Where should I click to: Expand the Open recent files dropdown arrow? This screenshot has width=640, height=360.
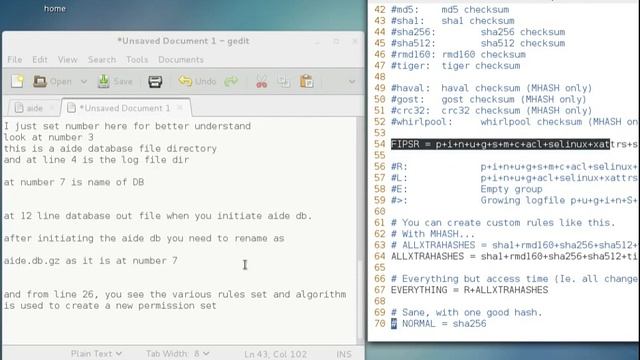(84, 82)
